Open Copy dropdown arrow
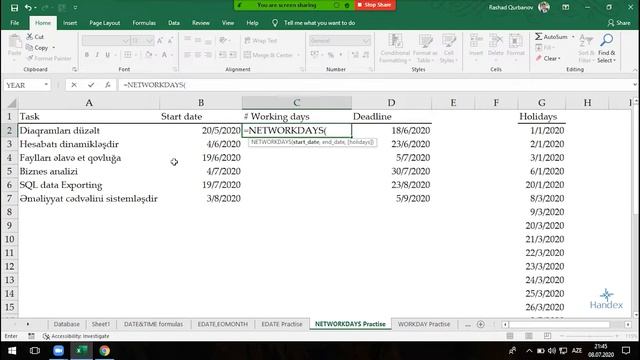This screenshot has width=640, height=360. pos(53,48)
